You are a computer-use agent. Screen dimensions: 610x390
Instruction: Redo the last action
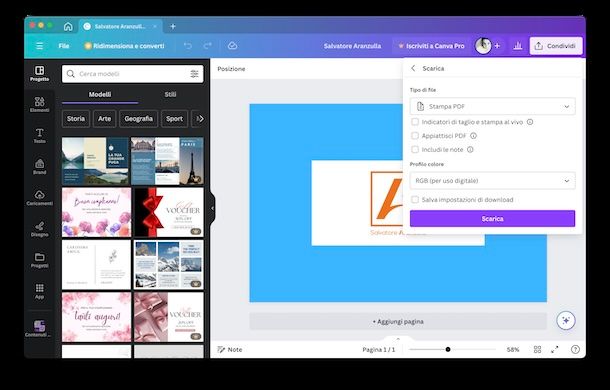207,46
